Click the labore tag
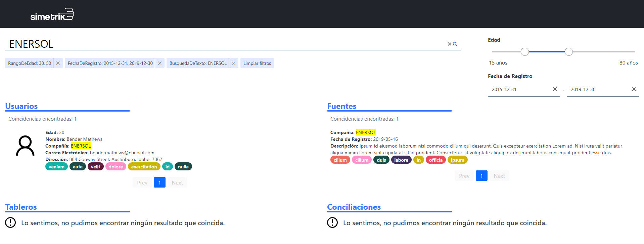This screenshot has height=244, width=644. click(401, 160)
